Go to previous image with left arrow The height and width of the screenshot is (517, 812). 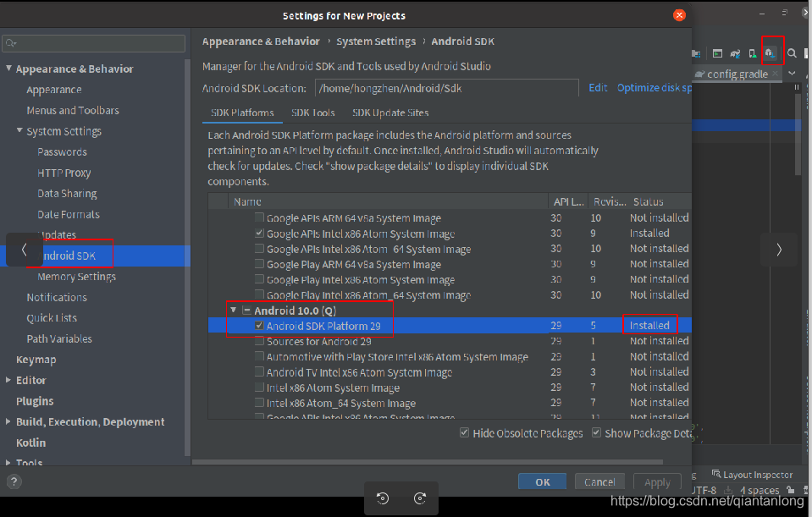24,250
